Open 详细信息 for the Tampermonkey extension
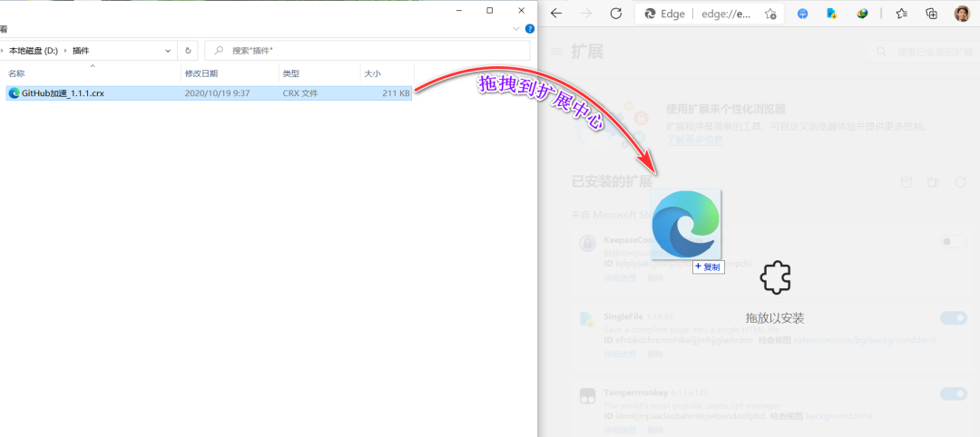This screenshot has height=437, width=980. 620,430
